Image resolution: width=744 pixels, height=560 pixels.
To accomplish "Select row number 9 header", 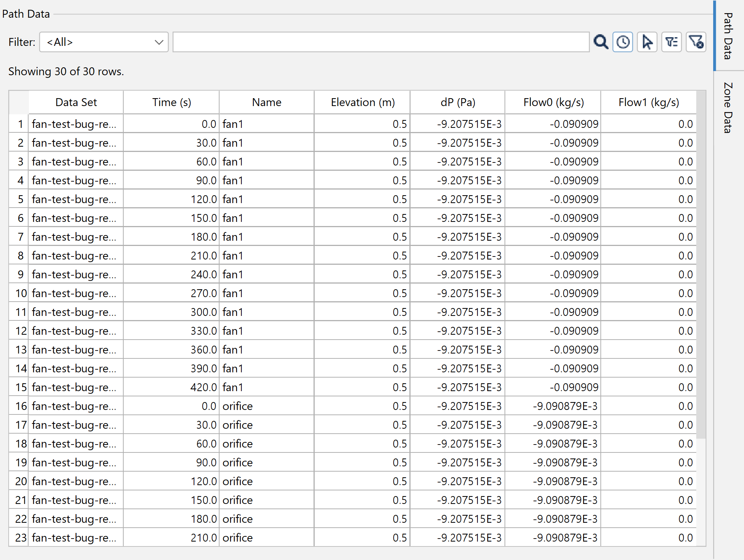I will click(19, 274).
